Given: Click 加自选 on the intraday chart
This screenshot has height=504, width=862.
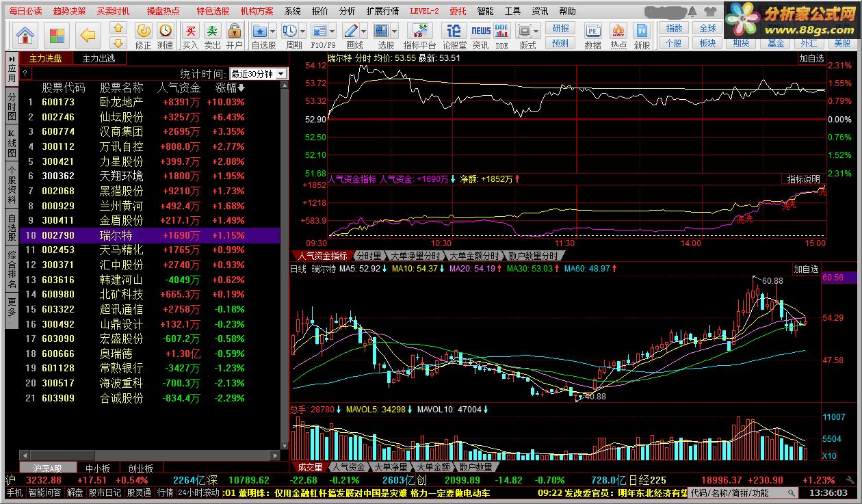Looking at the screenshot, I should click(812, 58).
